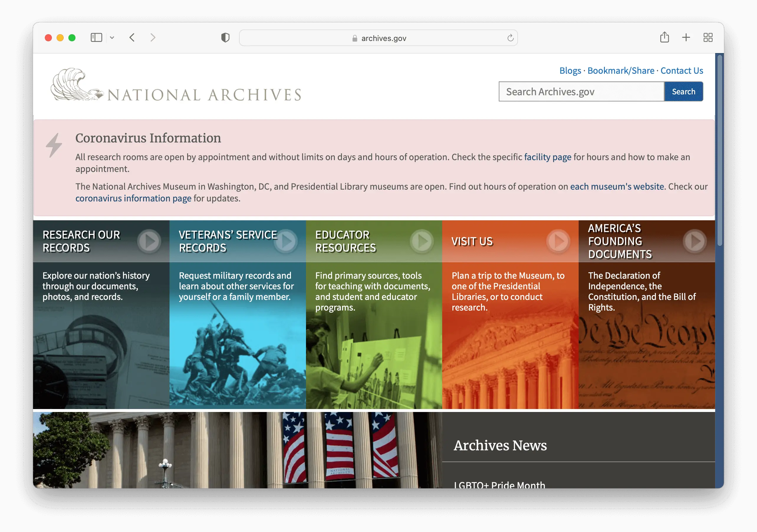Click the arrow on Visit Us tile

558,242
